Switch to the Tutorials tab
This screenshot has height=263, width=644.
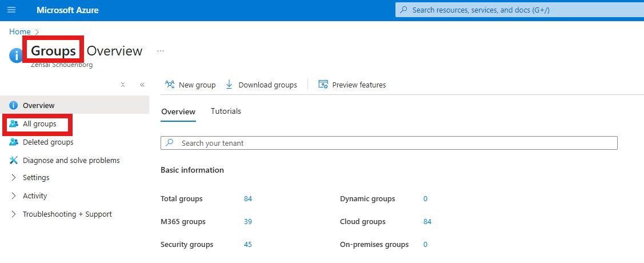coord(226,111)
